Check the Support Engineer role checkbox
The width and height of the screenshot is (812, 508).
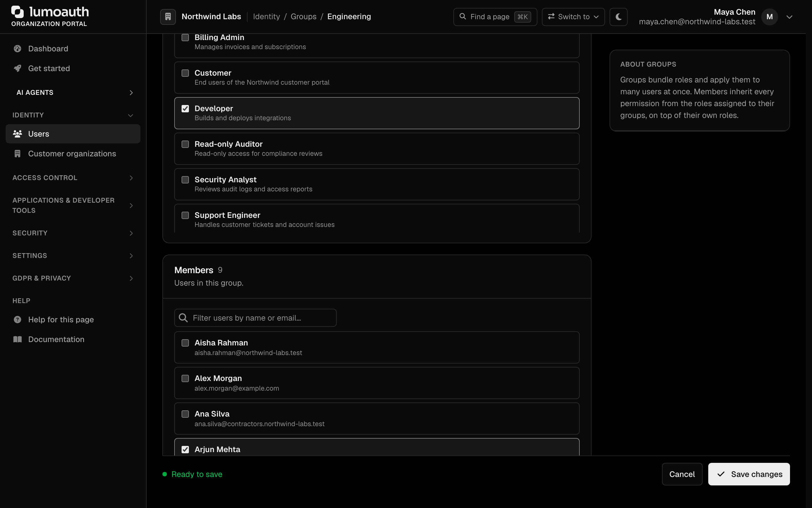click(185, 215)
